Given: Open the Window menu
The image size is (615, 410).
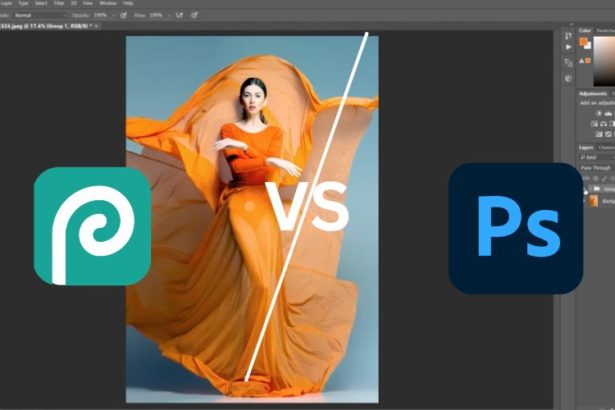Looking at the screenshot, I should tap(107, 3).
